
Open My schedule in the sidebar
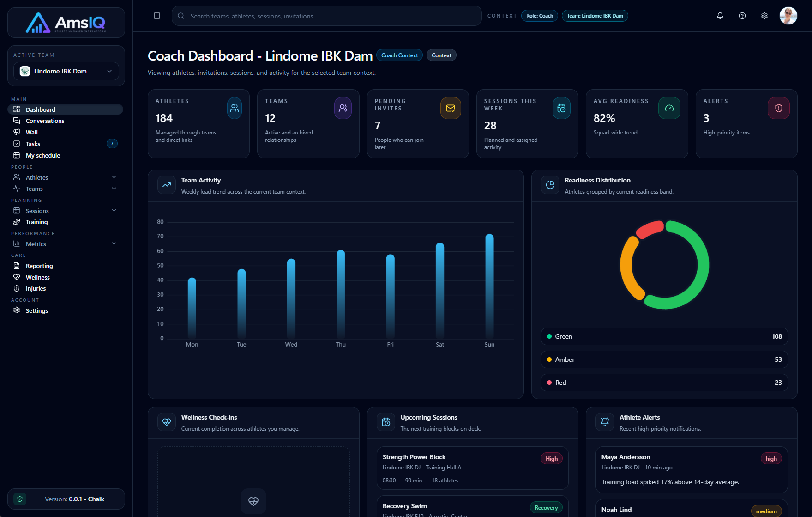[65, 155]
